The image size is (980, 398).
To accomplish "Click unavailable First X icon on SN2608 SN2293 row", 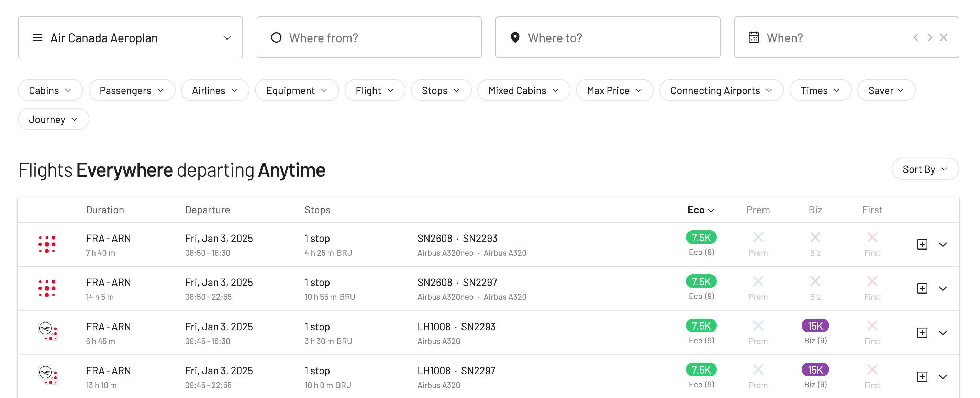I will [872, 237].
